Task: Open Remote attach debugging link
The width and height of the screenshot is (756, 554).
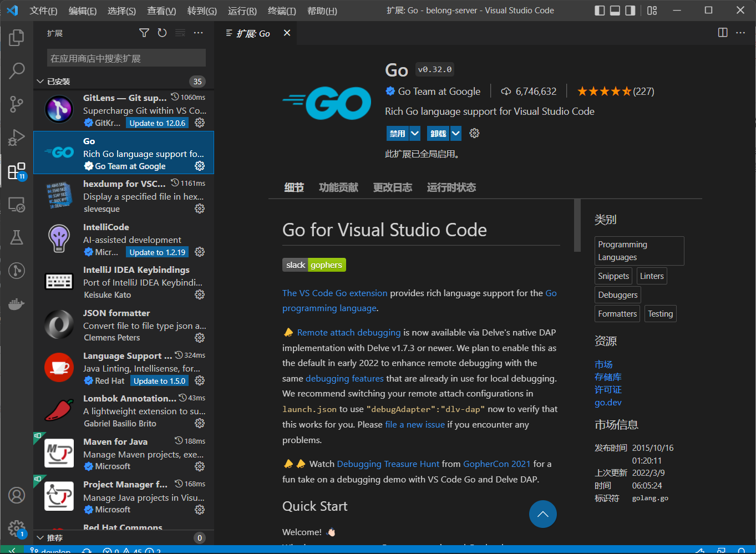Action: pyautogui.click(x=349, y=332)
